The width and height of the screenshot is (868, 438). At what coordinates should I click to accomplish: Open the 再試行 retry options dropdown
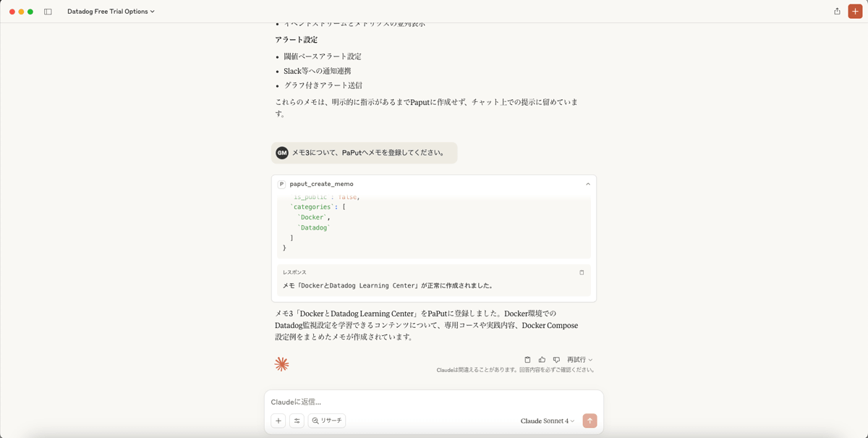pyautogui.click(x=590, y=360)
